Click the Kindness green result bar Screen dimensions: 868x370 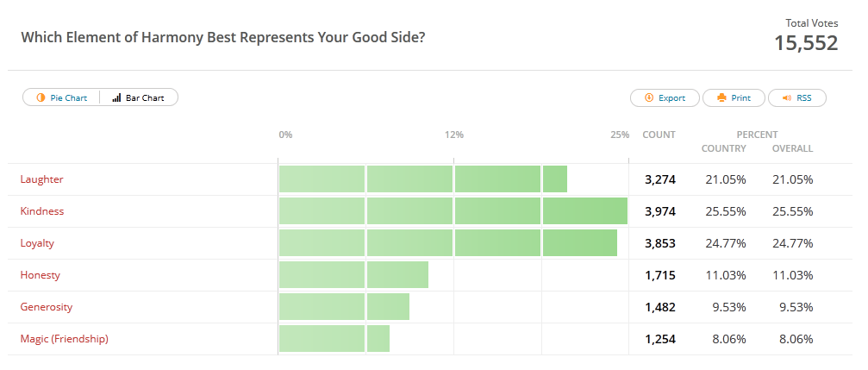point(453,211)
